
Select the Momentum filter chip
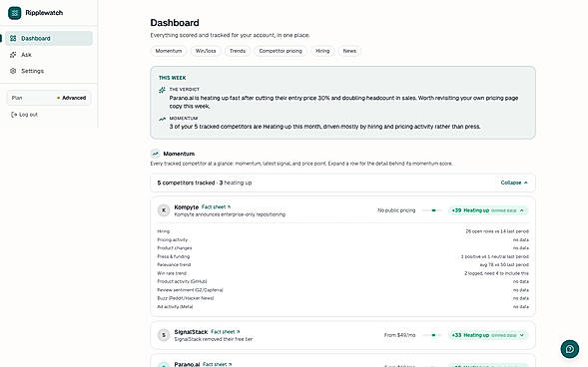[169, 51]
